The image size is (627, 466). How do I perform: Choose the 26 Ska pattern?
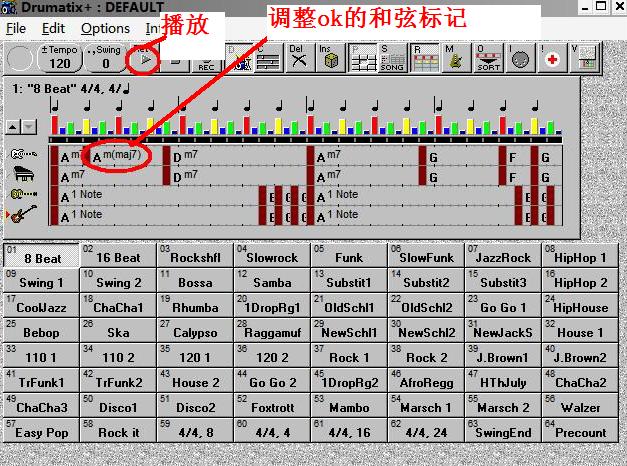(118, 330)
